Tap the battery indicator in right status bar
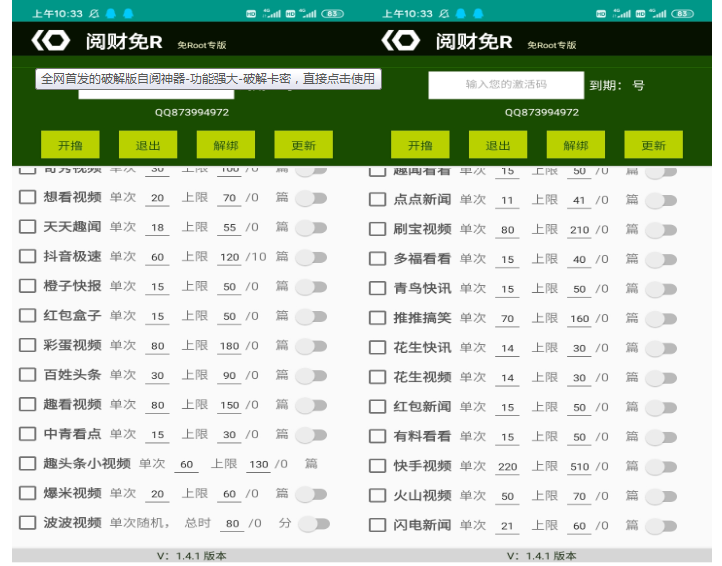Viewport: 722px width, 566px height. [682, 14]
